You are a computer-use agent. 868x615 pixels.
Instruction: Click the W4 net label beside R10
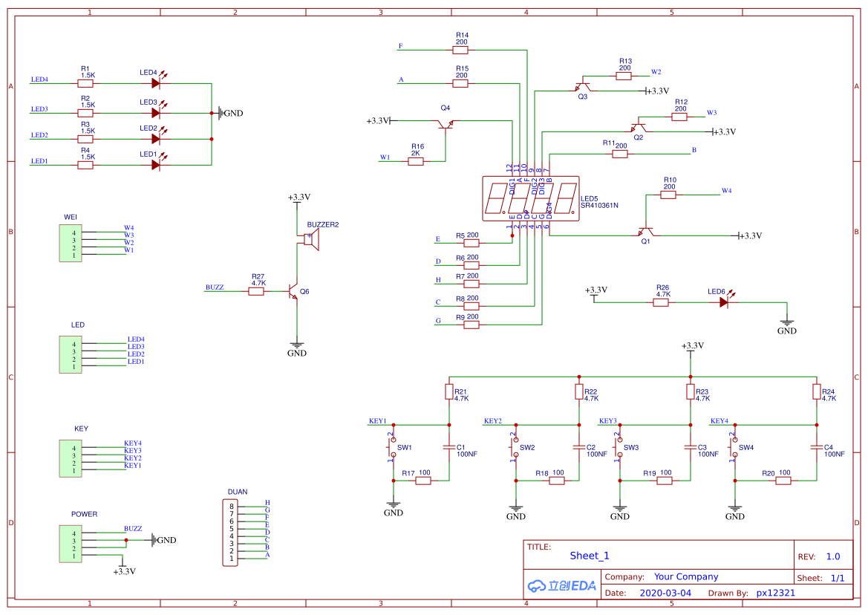(x=726, y=191)
